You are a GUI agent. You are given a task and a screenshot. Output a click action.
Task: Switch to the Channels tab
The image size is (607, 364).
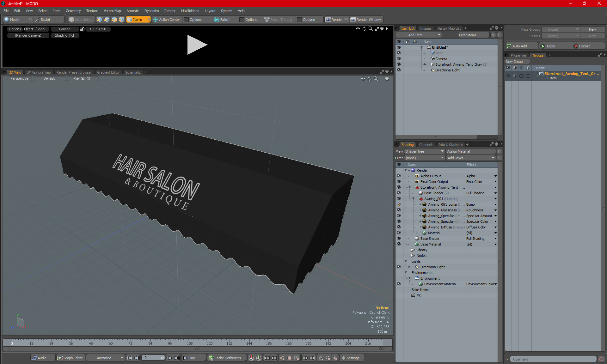[426, 145]
